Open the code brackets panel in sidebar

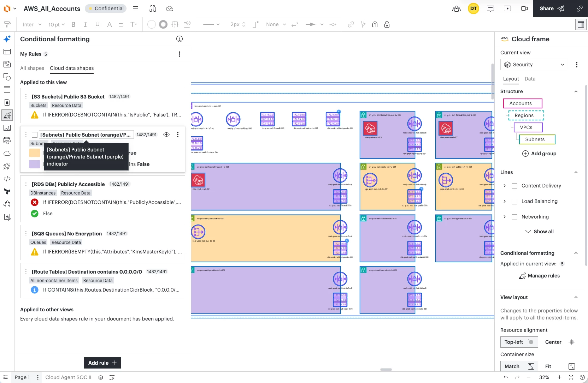tap(7, 179)
